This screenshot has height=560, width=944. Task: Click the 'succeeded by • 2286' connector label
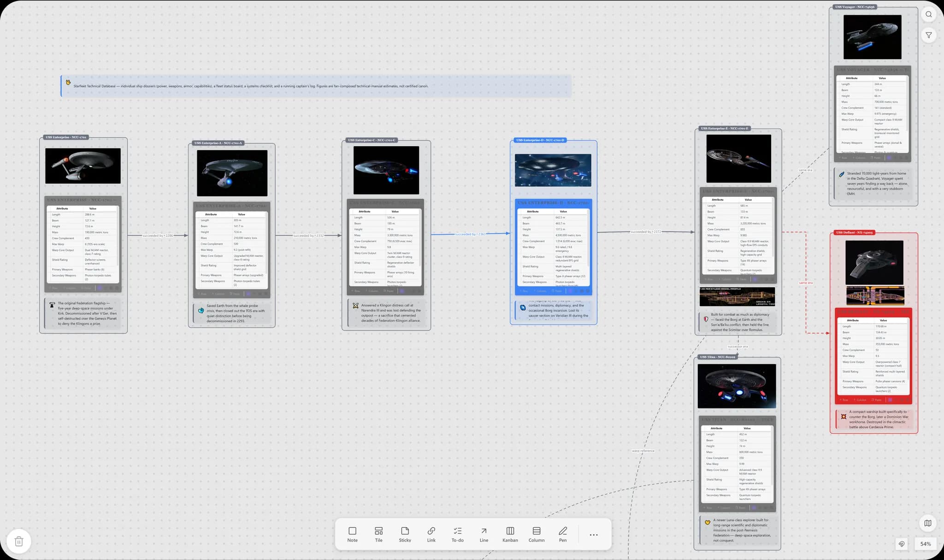pyautogui.click(x=158, y=236)
